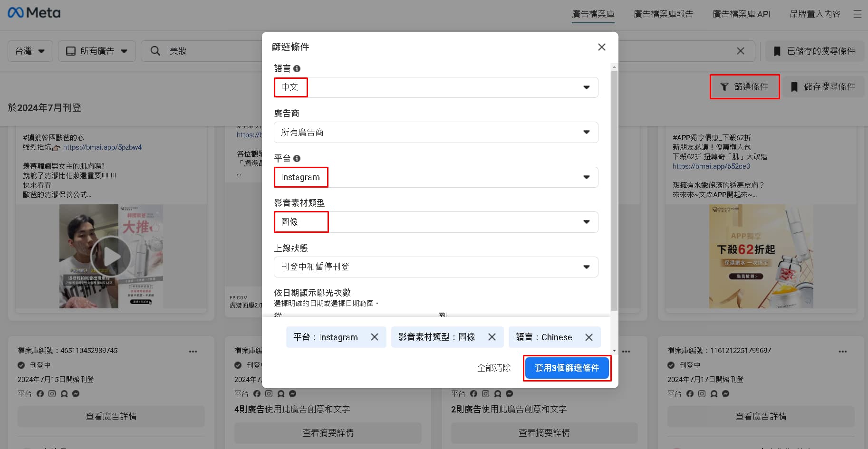The height and width of the screenshot is (449, 868).
Task: Click 查看廣告詳情 on ad 465110452989745
Action: click(x=111, y=416)
